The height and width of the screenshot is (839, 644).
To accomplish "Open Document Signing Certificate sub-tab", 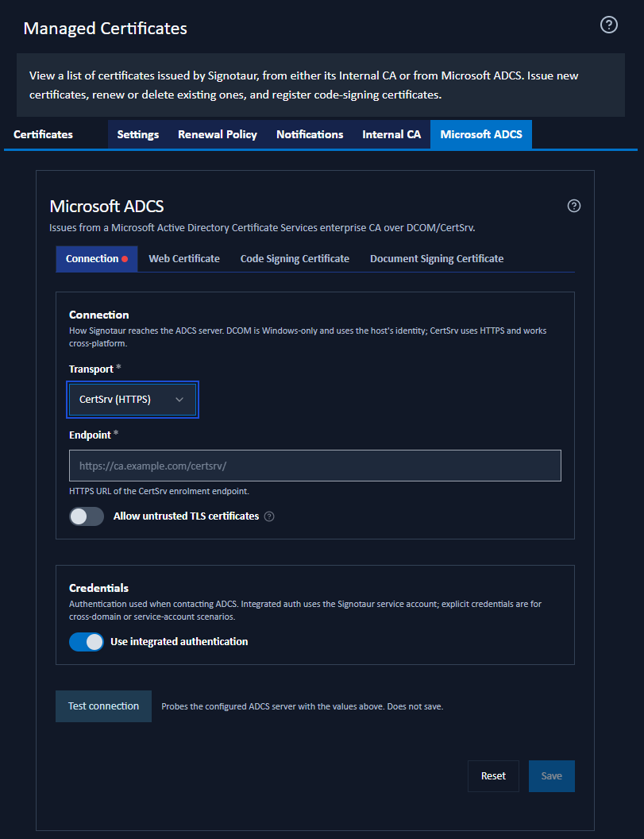I will coord(437,259).
